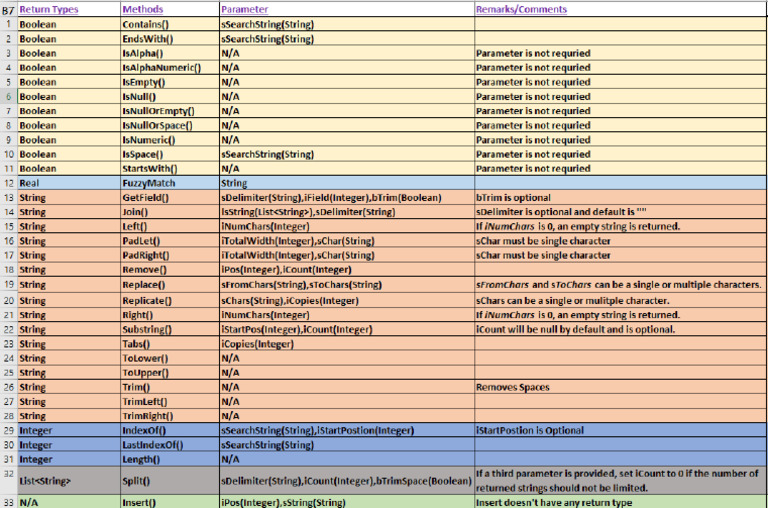Click the Real return type cell
This screenshot has width=768, height=508.
69,183
